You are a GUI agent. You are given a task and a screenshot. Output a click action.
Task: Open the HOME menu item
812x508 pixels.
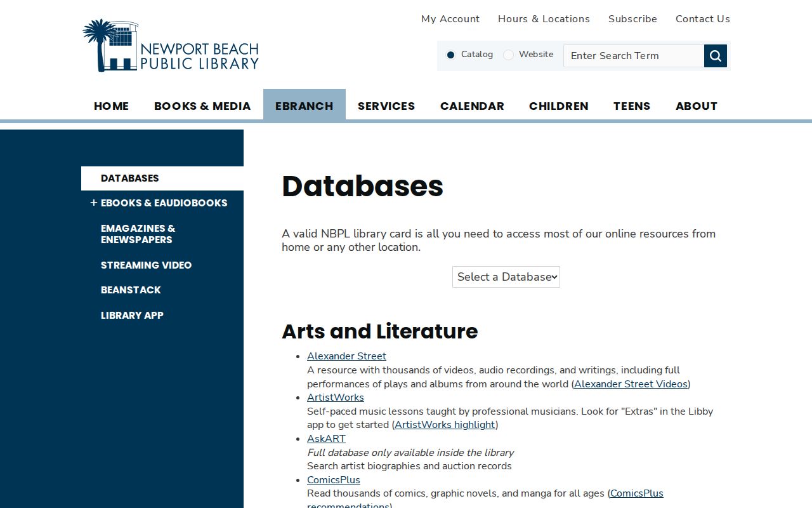pos(112,106)
